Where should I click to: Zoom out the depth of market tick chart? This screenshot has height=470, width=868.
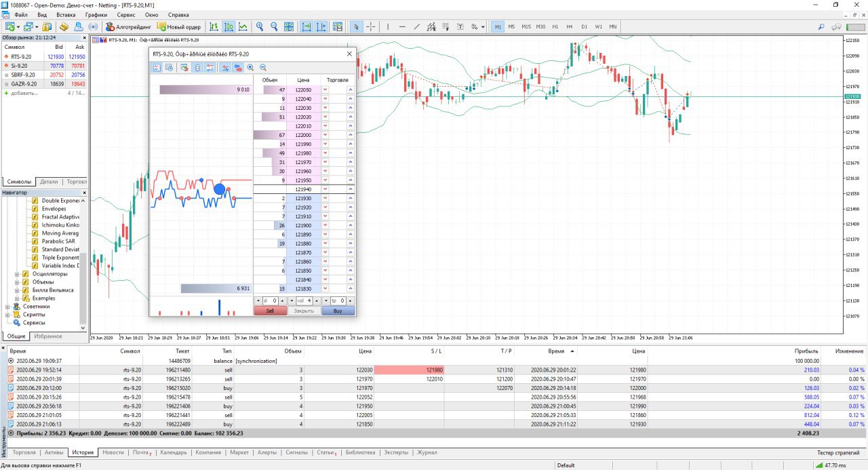pos(263,68)
